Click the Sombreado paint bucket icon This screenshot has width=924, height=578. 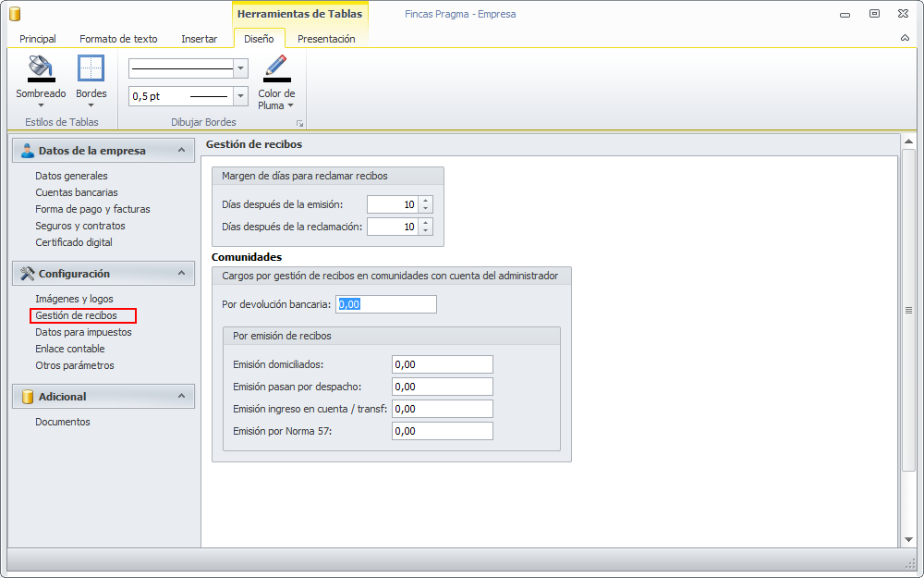pos(41,69)
